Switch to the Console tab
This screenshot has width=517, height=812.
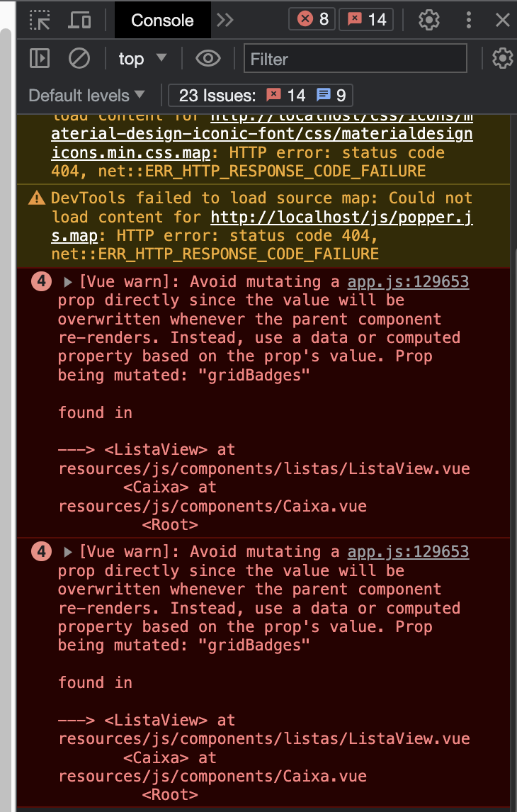[162, 20]
